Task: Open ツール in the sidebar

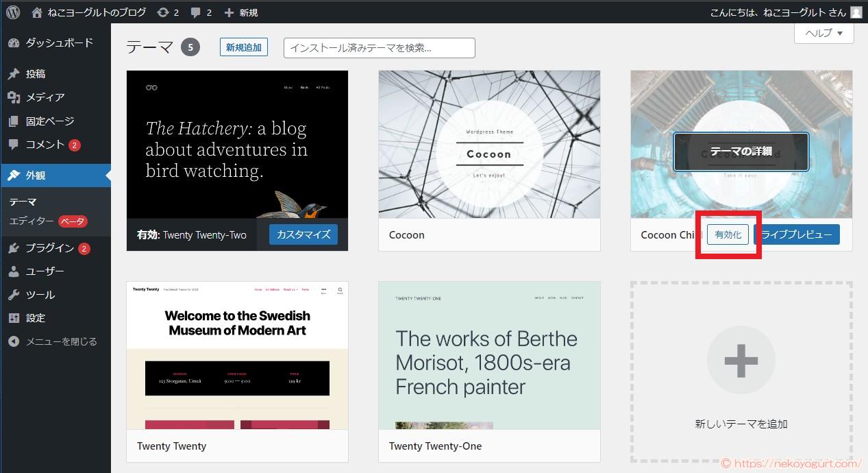Action: pos(40,295)
